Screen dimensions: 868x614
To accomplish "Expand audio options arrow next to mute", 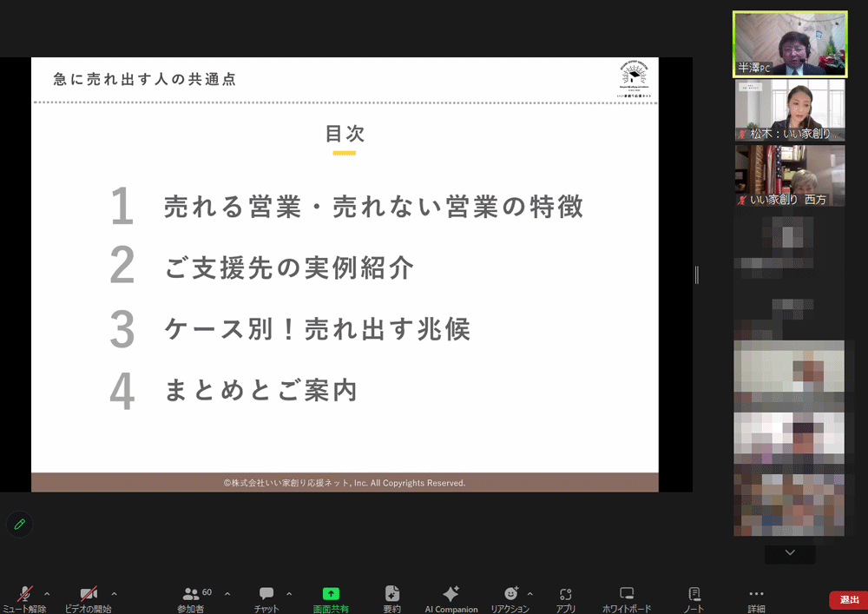I will pos(47,594).
